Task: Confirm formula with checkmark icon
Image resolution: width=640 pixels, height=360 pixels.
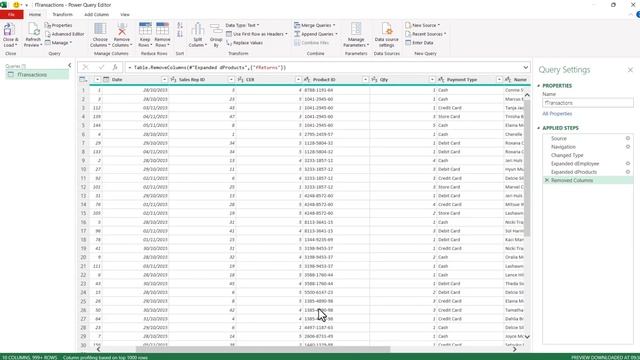Action: (101, 67)
